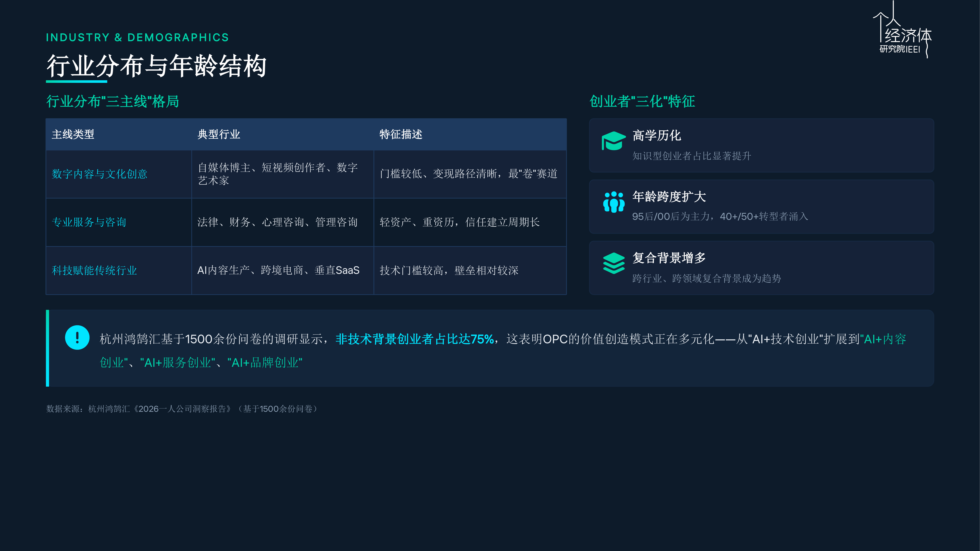
Task: Click the card title 复合背景增多
Action: 669,258
